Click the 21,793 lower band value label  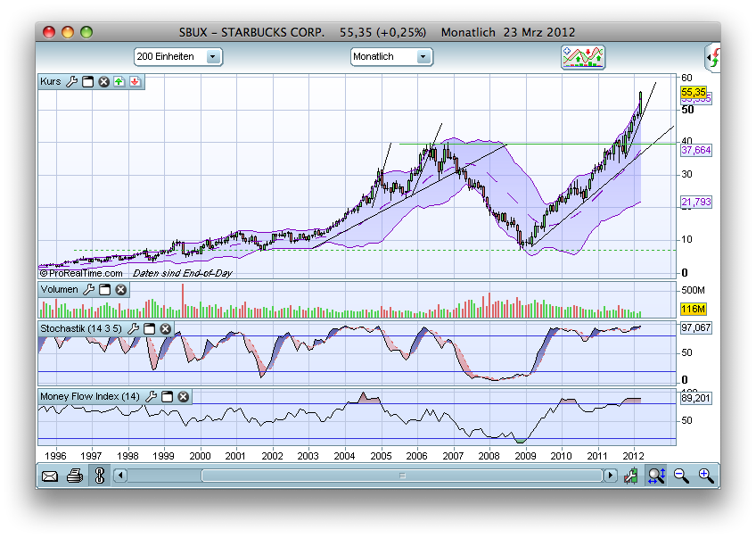tap(696, 202)
